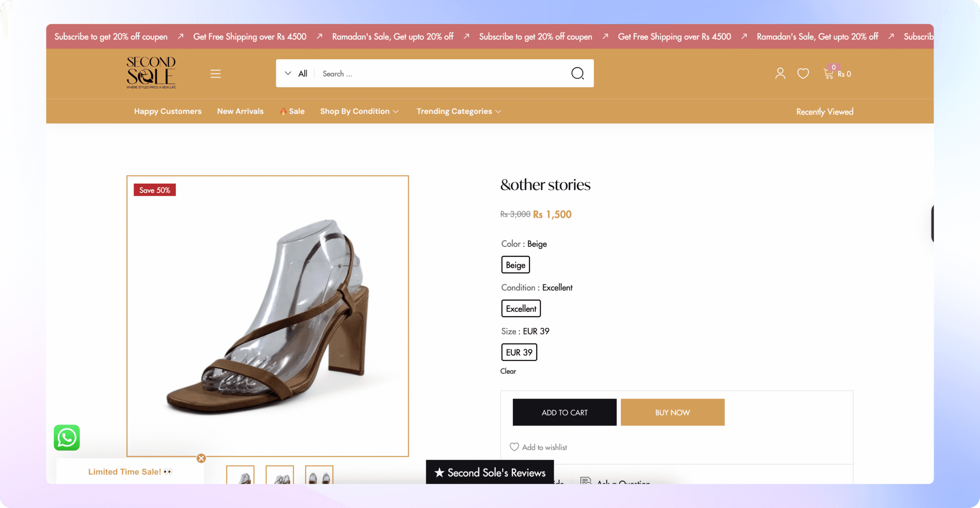
Task: Open the wishlist heart icon in header
Action: point(803,73)
